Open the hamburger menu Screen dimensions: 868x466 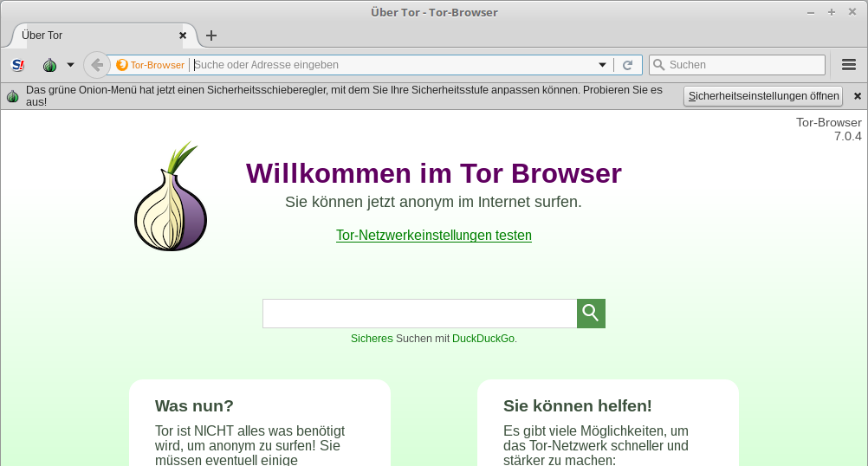point(849,65)
